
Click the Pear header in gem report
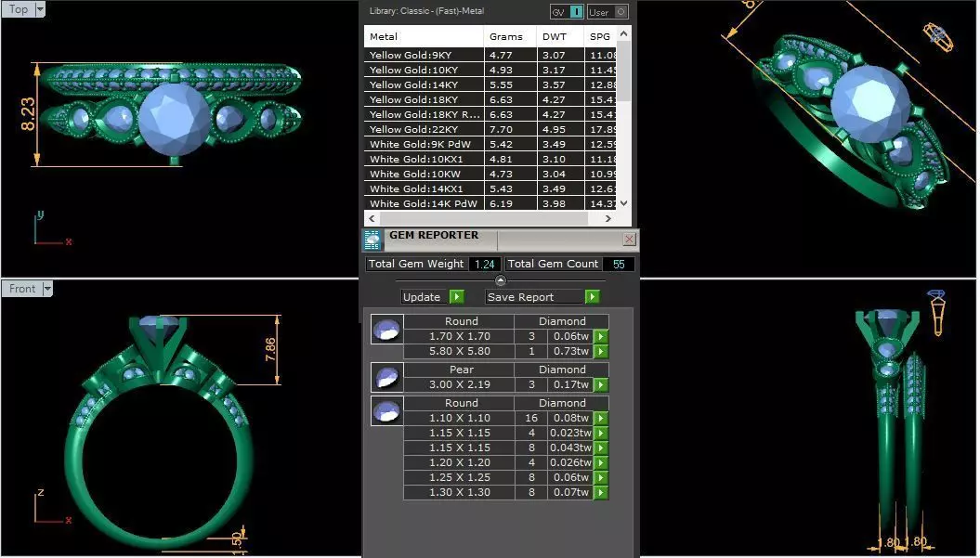pyautogui.click(x=462, y=370)
